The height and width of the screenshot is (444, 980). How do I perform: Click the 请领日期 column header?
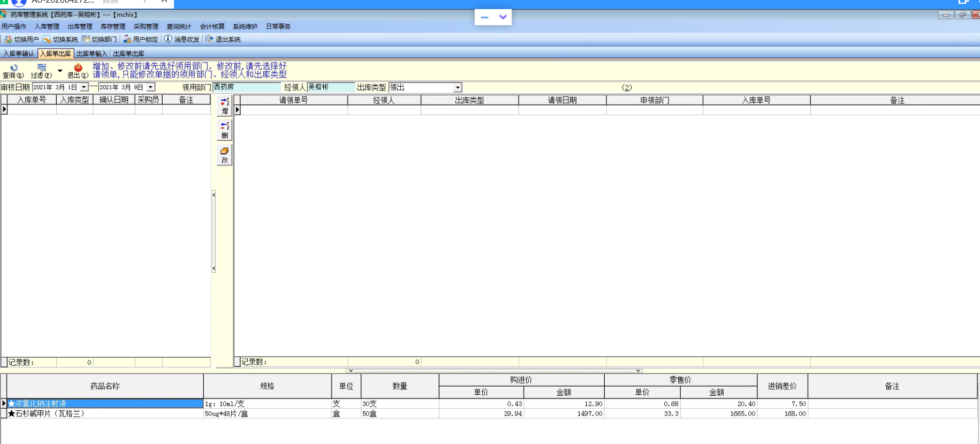pos(563,100)
